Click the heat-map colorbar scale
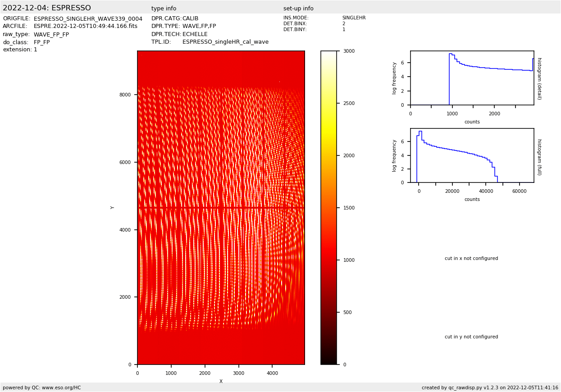Image resolution: width=561 pixels, height=392 pixels. click(x=328, y=208)
